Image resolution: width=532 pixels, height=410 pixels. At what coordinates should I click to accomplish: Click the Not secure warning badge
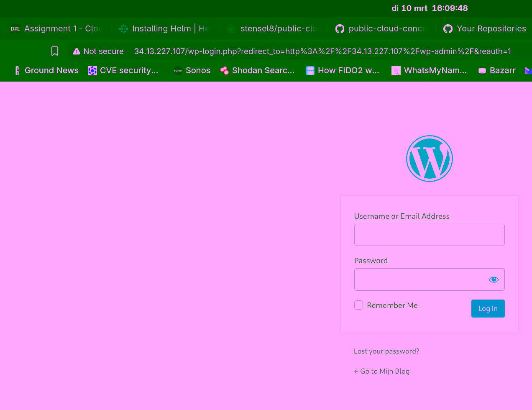(98, 51)
